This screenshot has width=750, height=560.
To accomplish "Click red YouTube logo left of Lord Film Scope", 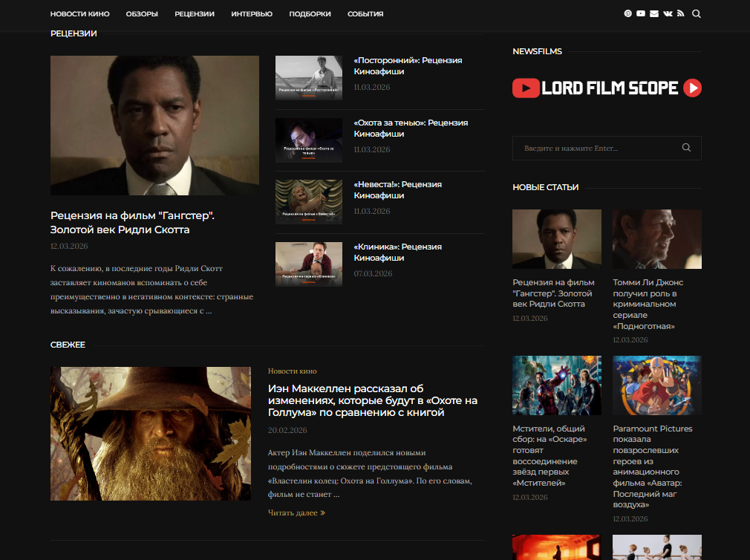I will [x=526, y=88].
